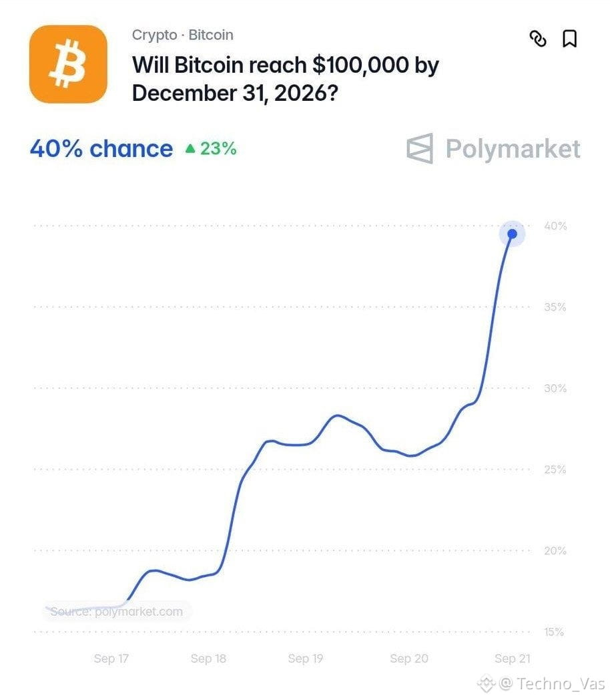Open the orange Bitcoin logo thumbnail
Screen dimensions: 610x700
click(68, 64)
